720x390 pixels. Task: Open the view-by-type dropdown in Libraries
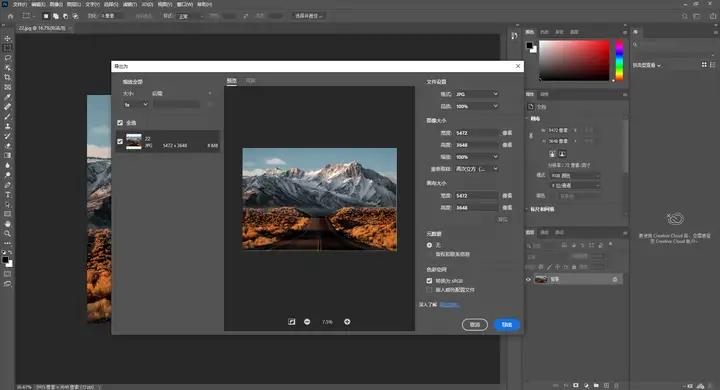[x=647, y=65]
